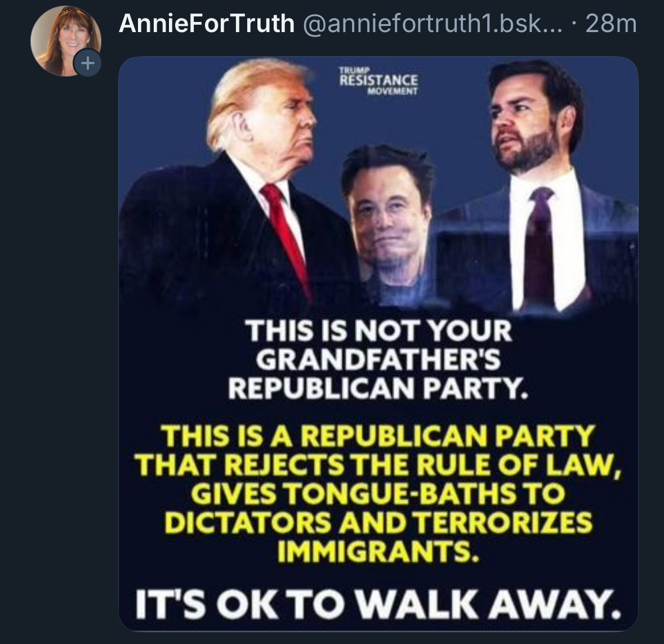Click the yellow "IMMIGRANTS." word

378,551
